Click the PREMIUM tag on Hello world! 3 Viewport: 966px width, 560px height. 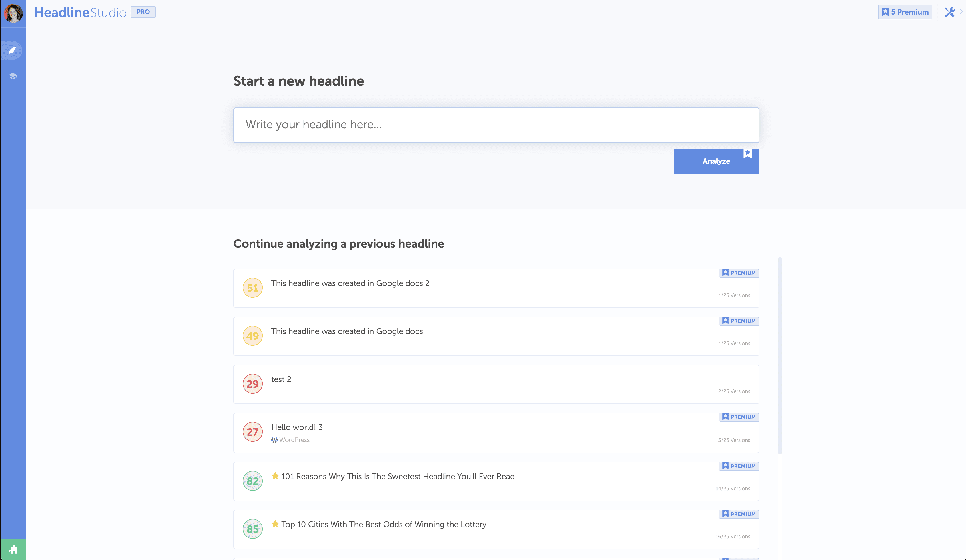tap(739, 417)
